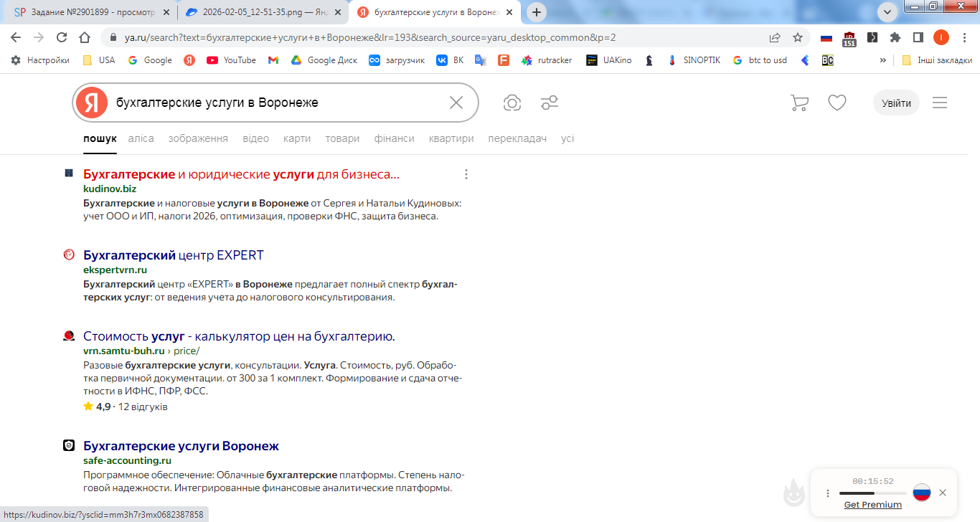Toggle the browser side panel
Viewport: 980px width, 522px height.
coord(918,38)
